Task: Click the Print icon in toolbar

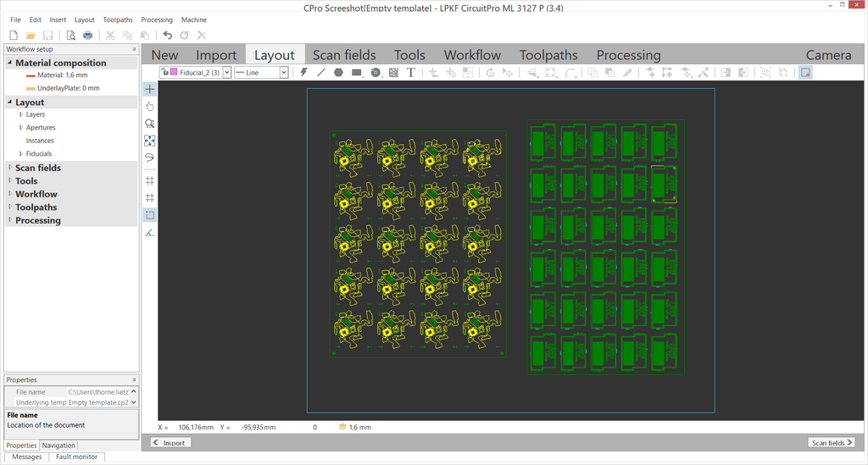Action: (x=87, y=35)
